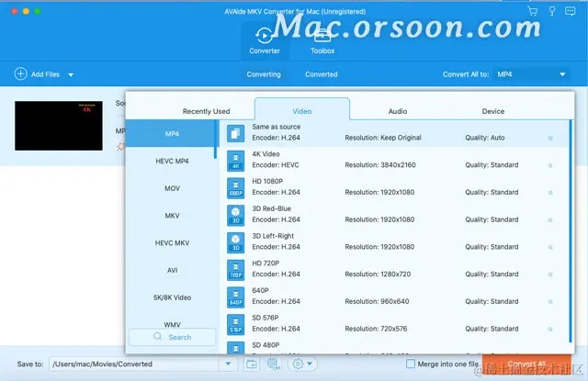
Task: Select the 3D Left-Right preset icon
Action: [x=235, y=242]
